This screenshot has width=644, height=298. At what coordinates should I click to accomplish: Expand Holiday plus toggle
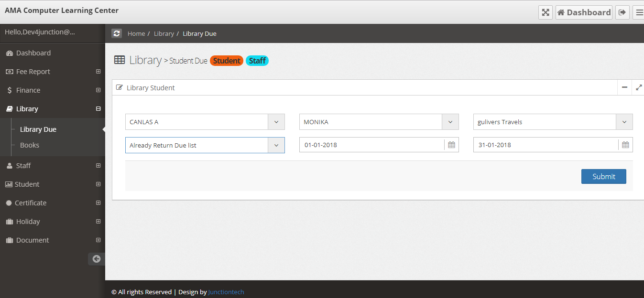[98, 222]
